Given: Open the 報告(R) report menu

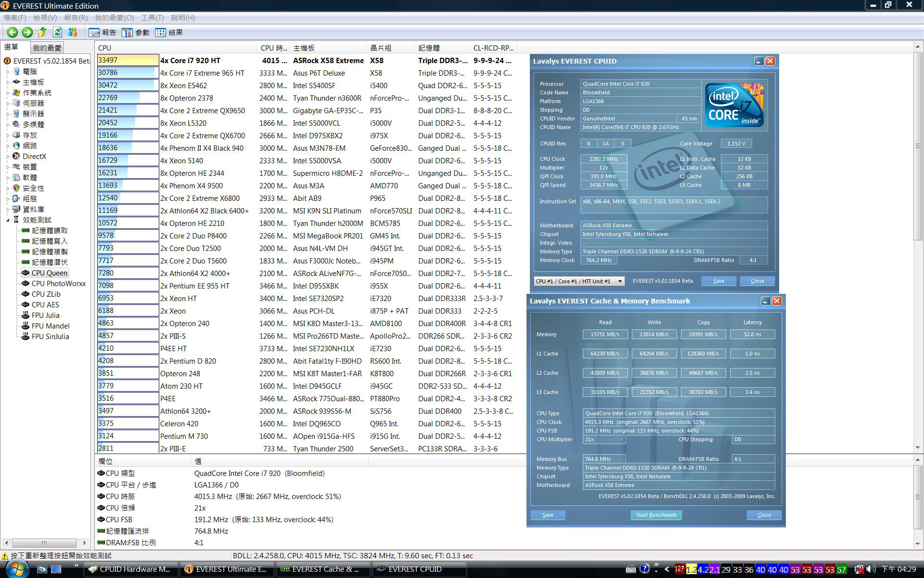Looking at the screenshot, I should point(76,17).
